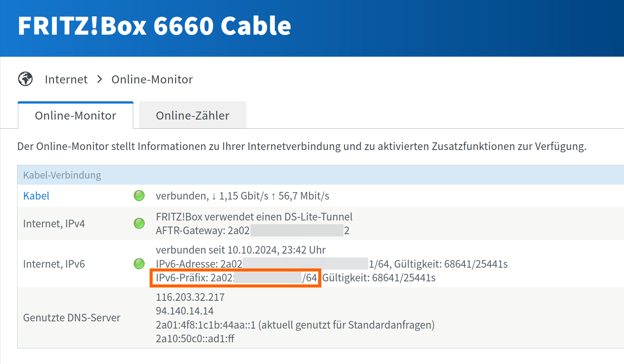The height and width of the screenshot is (364, 624).
Task: Click the breadcrumb chevron arrow
Action: coord(100,79)
